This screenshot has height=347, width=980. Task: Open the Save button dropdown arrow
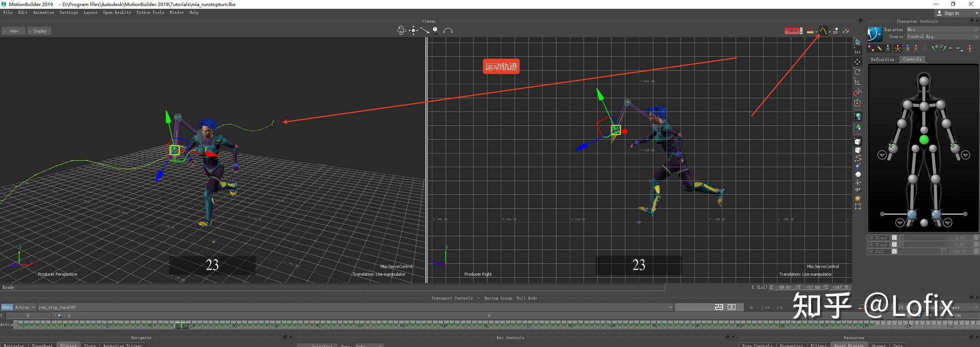pyautogui.click(x=801, y=31)
